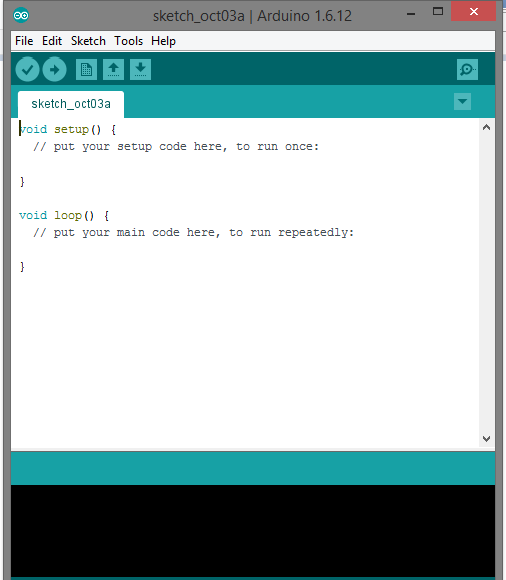This screenshot has height=580, width=506.
Task: Open the Sketch menu
Action: click(88, 41)
